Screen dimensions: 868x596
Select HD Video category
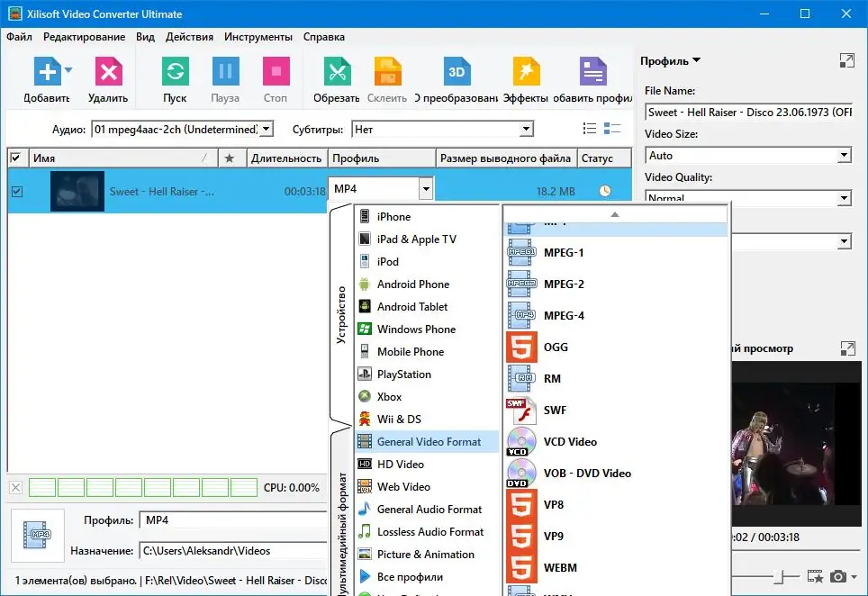(427, 465)
